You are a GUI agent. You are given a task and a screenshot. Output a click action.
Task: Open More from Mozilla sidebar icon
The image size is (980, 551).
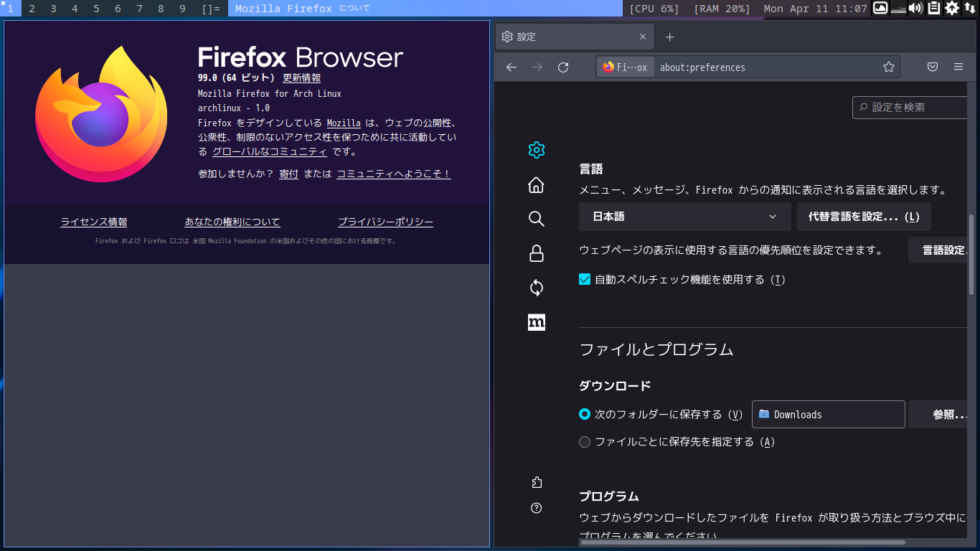tap(536, 322)
